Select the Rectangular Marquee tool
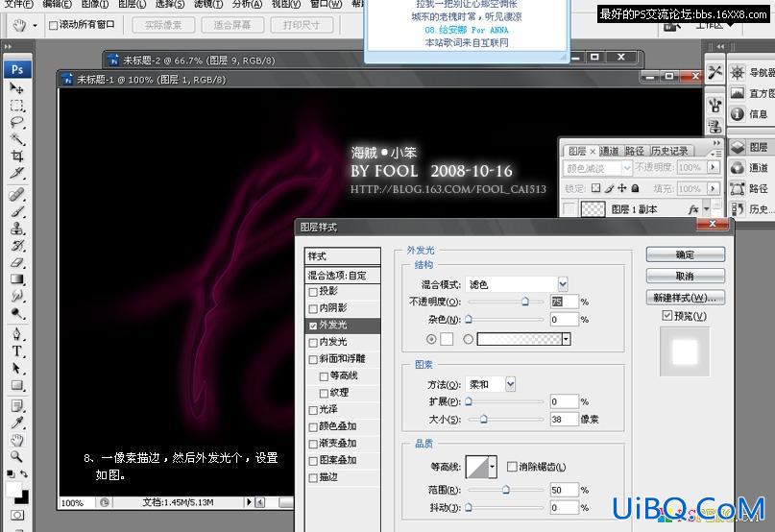 click(x=16, y=106)
